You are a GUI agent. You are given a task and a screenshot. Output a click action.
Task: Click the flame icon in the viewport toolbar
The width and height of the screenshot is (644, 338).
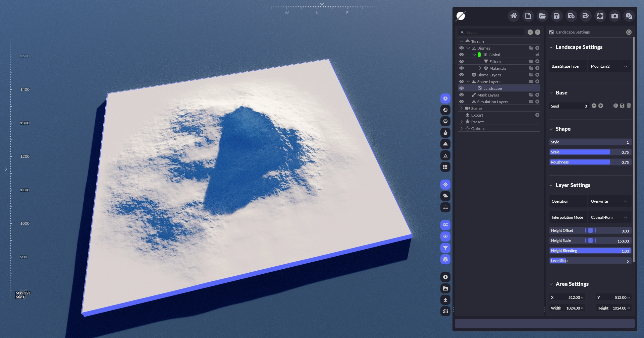(445, 133)
